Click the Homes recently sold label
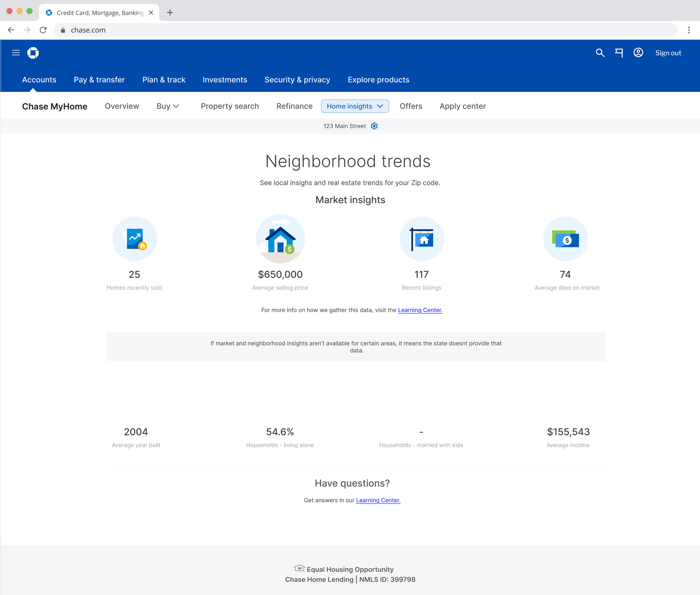Viewport: 700px width, 595px height. [134, 288]
